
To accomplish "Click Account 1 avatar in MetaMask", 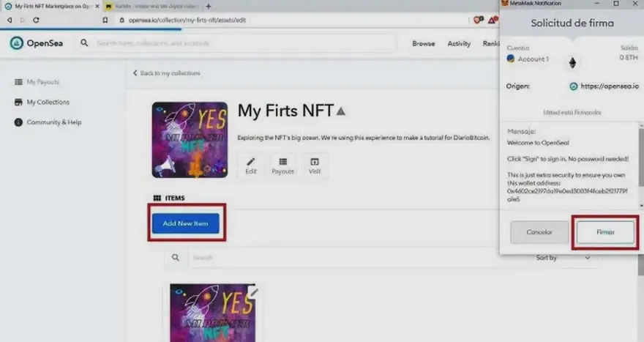I will click(x=511, y=59).
